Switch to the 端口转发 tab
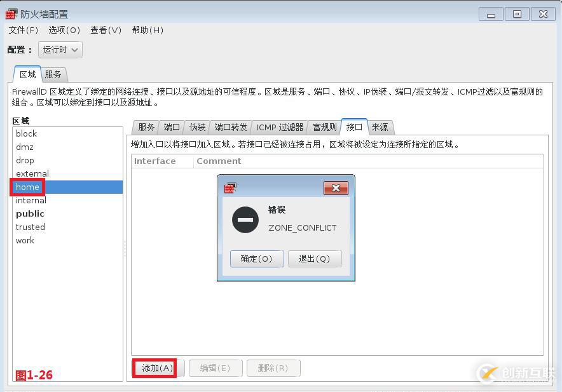Image resolution: width=562 pixels, height=392 pixels. pyautogui.click(x=230, y=126)
